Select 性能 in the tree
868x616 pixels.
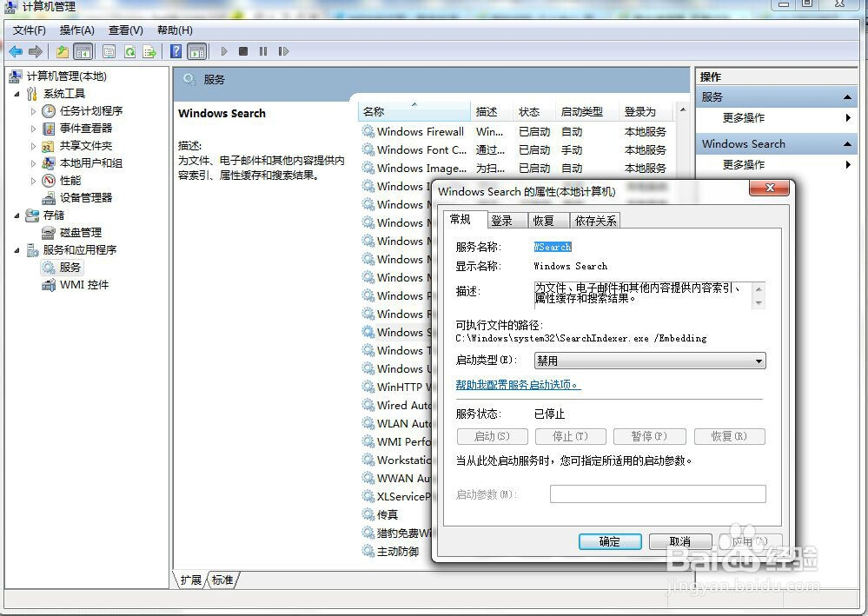coord(70,181)
